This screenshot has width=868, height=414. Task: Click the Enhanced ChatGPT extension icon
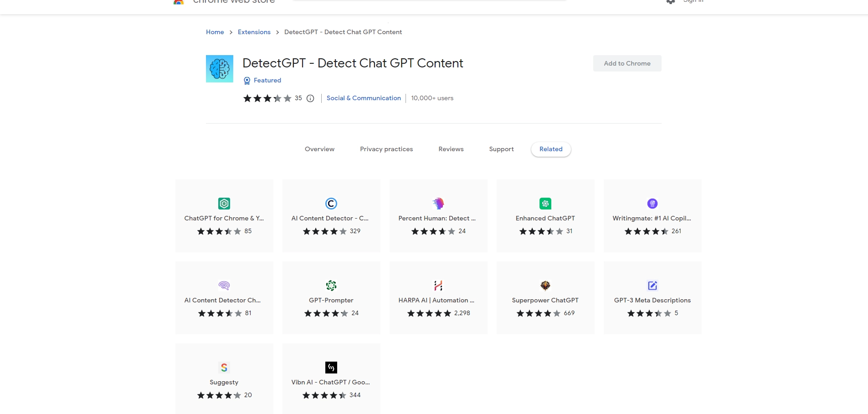(545, 204)
